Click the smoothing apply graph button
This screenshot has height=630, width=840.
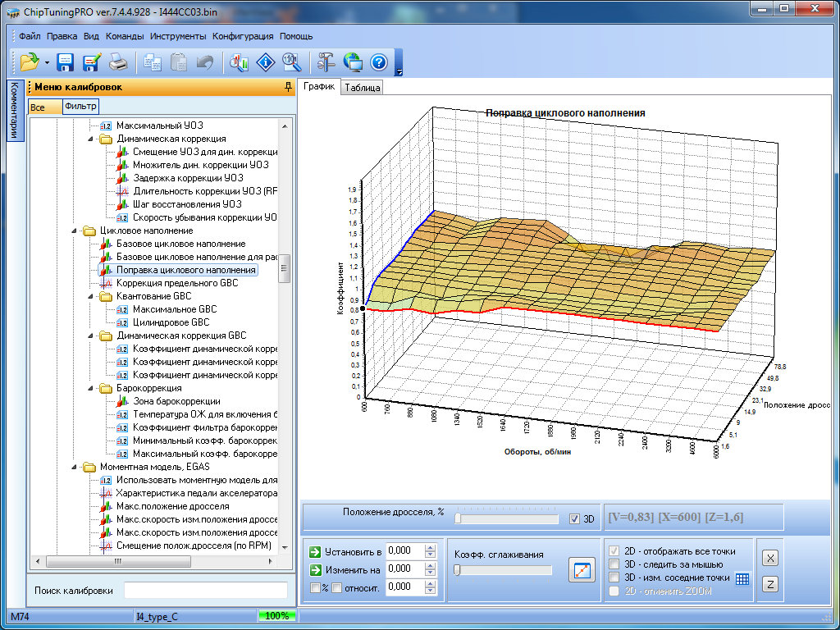[x=581, y=569]
